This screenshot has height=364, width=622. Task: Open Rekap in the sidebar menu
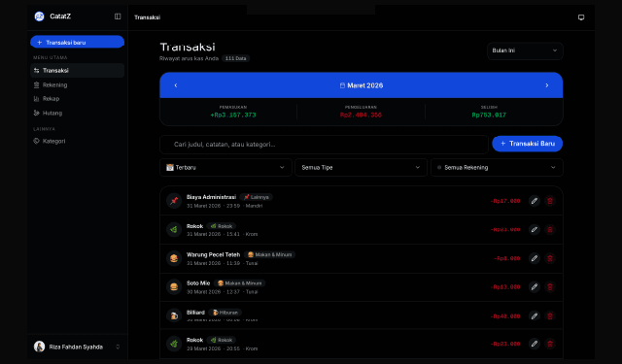(x=78, y=99)
